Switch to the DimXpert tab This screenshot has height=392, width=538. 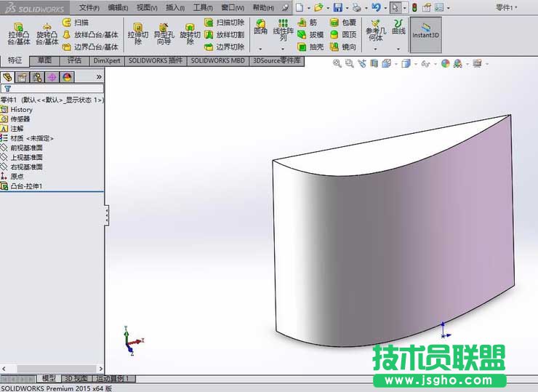[107, 61]
